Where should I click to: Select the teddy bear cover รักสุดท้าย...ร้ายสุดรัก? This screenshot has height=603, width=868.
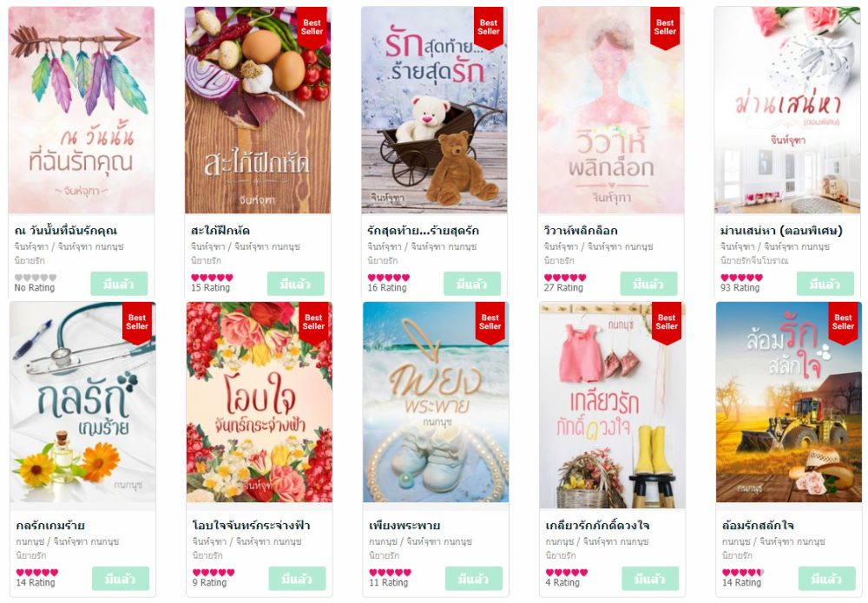(x=434, y=110)
